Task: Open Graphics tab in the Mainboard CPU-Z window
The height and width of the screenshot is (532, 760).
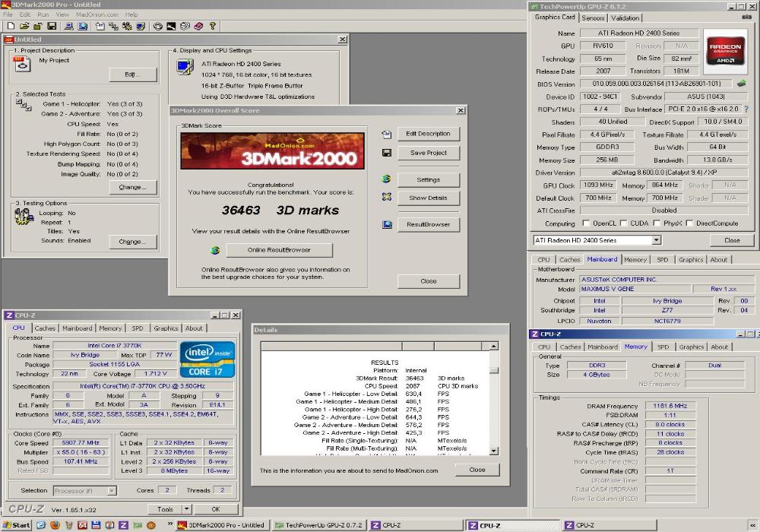Action: (691, 260)
